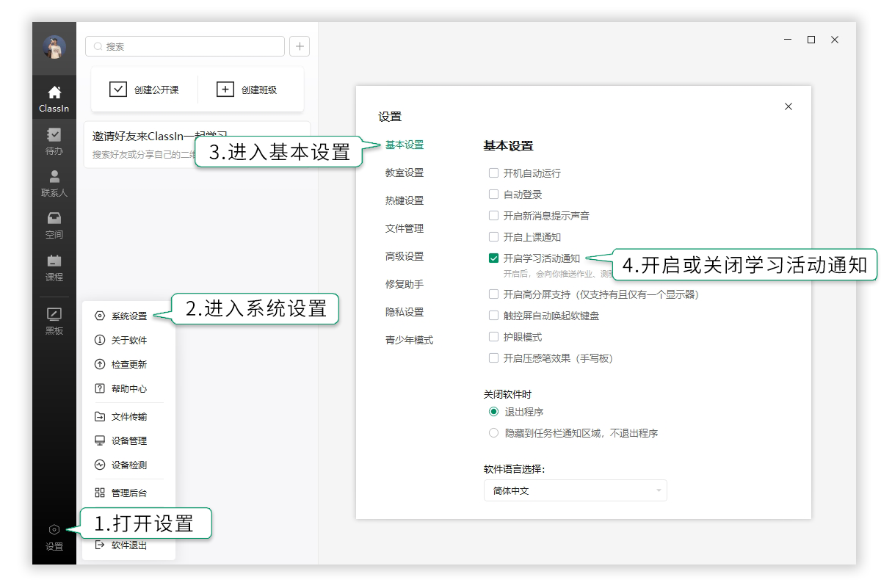Click the 创建公开课 checkmark icon
This screenshot has height=588, width=881.
[x=118, y=90]
